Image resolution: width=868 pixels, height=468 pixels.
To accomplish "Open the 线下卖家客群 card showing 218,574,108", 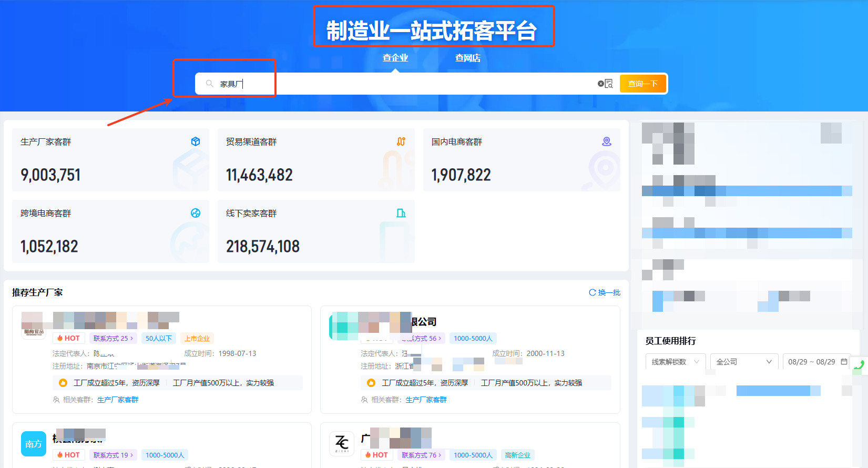I will point(316,231).
